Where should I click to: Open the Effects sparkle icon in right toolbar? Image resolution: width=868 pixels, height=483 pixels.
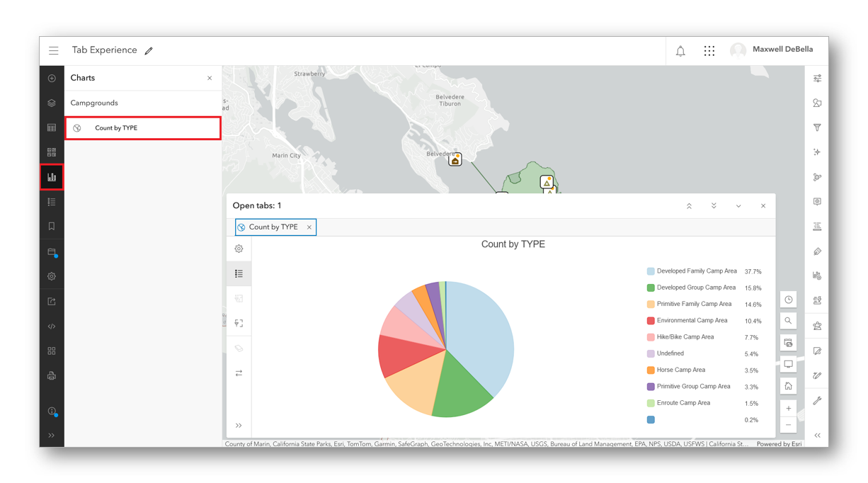(817, 152)
